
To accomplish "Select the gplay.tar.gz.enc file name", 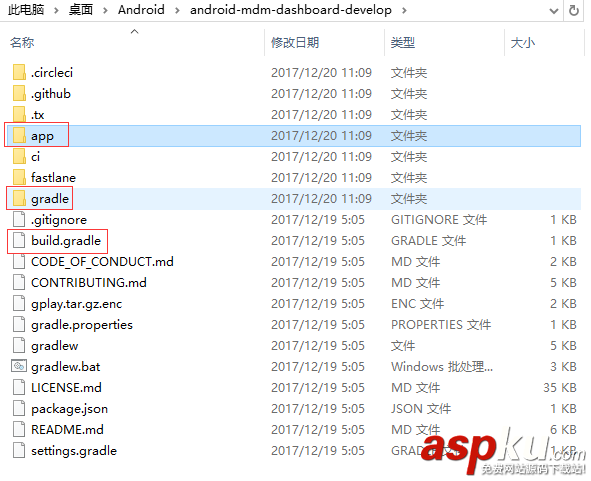I will pyautogui.click(x=77, y=304).
